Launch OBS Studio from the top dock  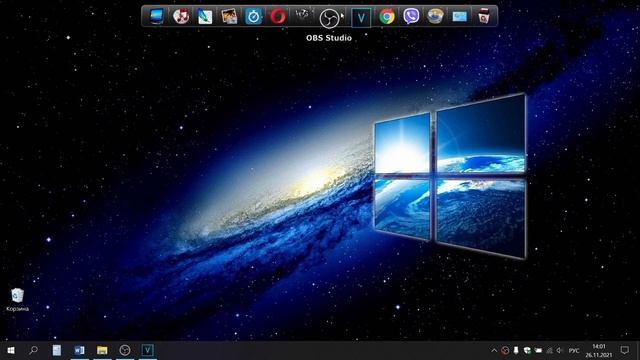(329, 18)
